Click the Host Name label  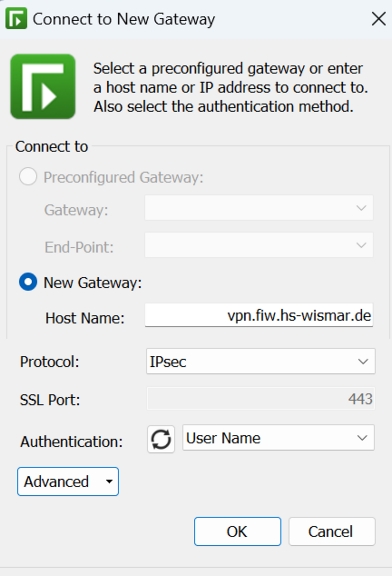85,318
